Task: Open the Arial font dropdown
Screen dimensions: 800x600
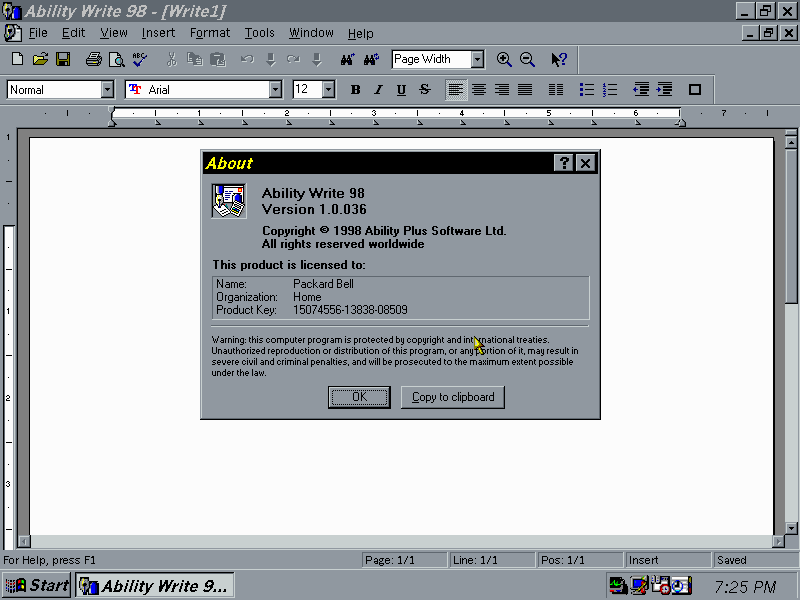Action: [x=275, y=90]
